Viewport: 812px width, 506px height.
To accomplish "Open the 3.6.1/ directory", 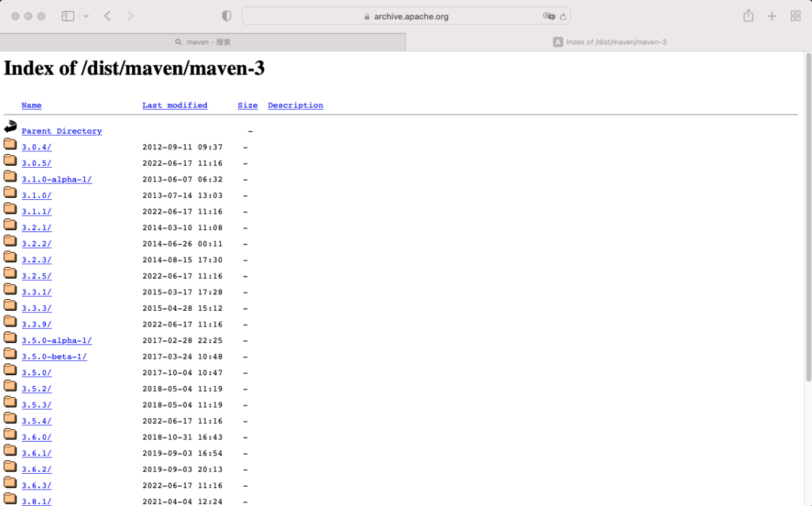I will coord(36,453).
